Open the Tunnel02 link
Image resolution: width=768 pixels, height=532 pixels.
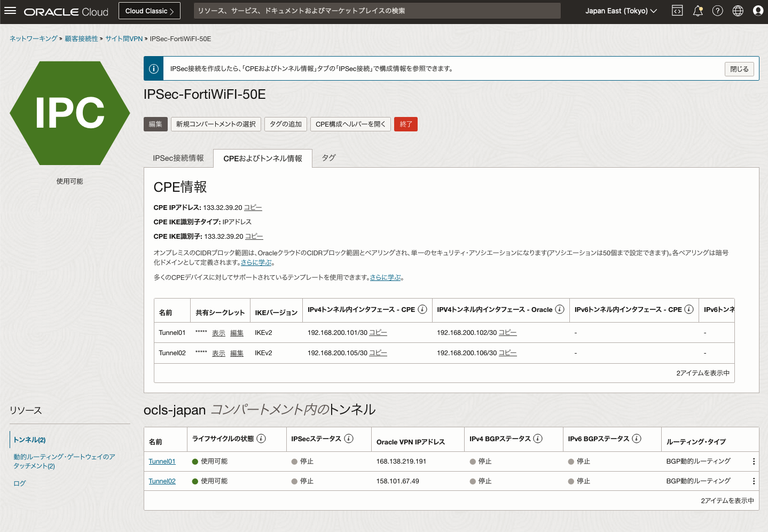(162, 481)
